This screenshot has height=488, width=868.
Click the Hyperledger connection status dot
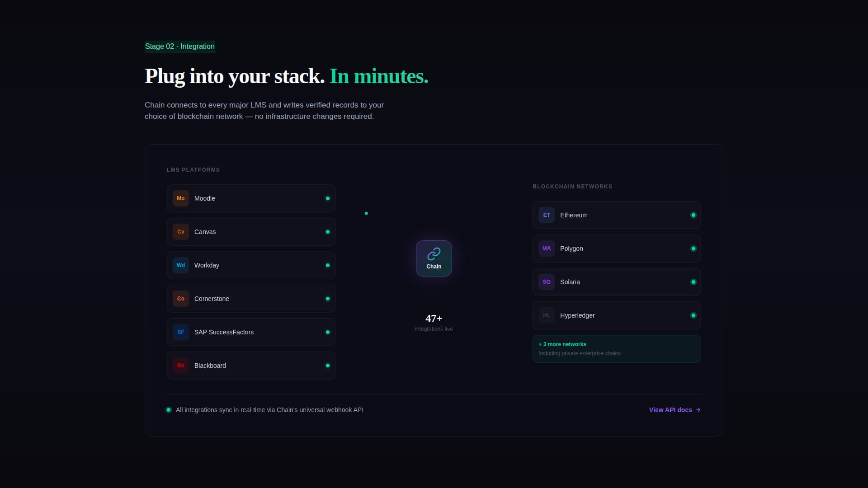693,315
